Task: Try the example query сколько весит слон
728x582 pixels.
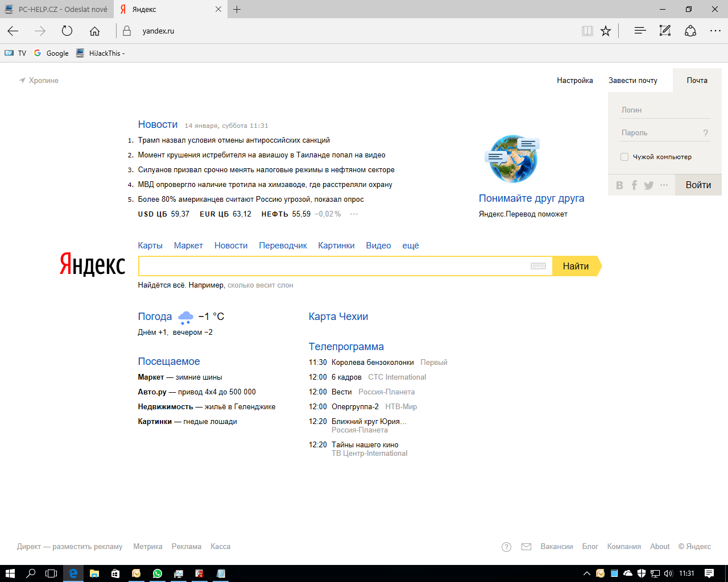Action: point(260,285)
